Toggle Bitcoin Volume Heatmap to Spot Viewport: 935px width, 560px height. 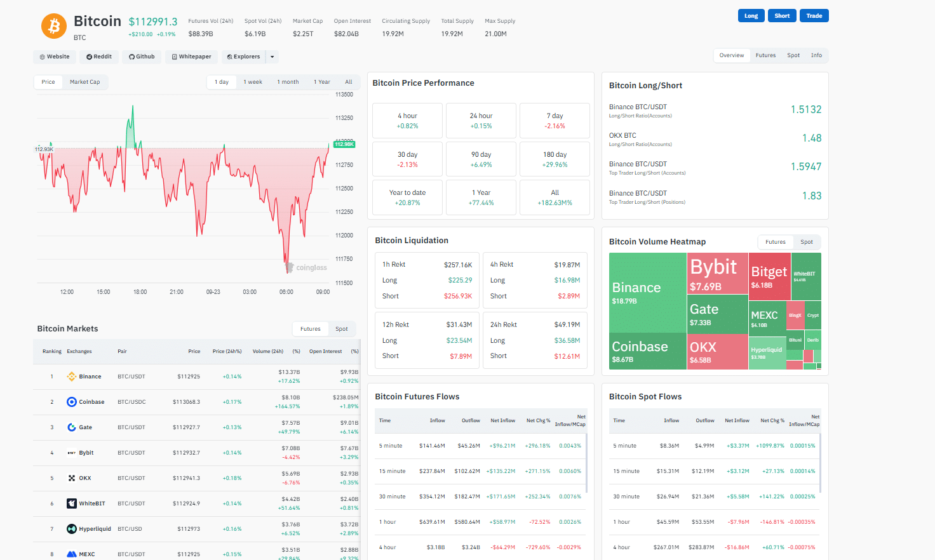807,242
